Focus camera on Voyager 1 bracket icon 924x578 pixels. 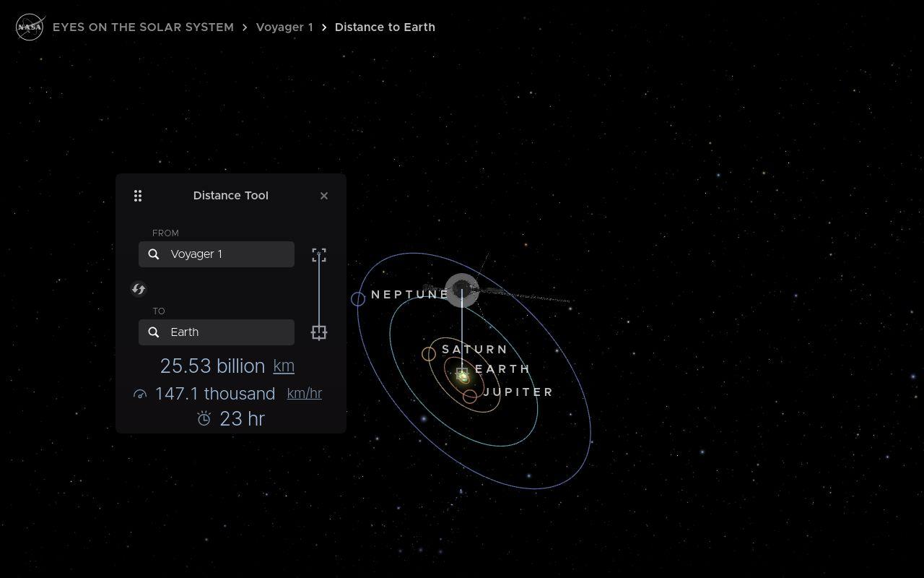[319, 255]
